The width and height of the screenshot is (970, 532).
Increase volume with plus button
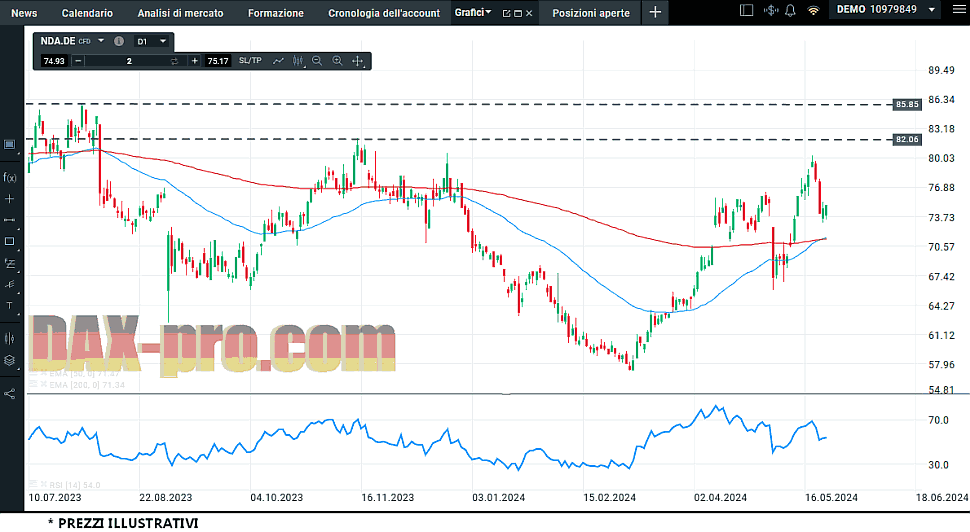195,61
